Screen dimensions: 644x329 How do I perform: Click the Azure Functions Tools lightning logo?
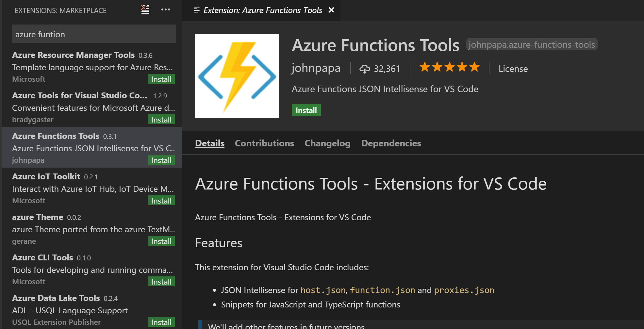(x=237, y=76)
